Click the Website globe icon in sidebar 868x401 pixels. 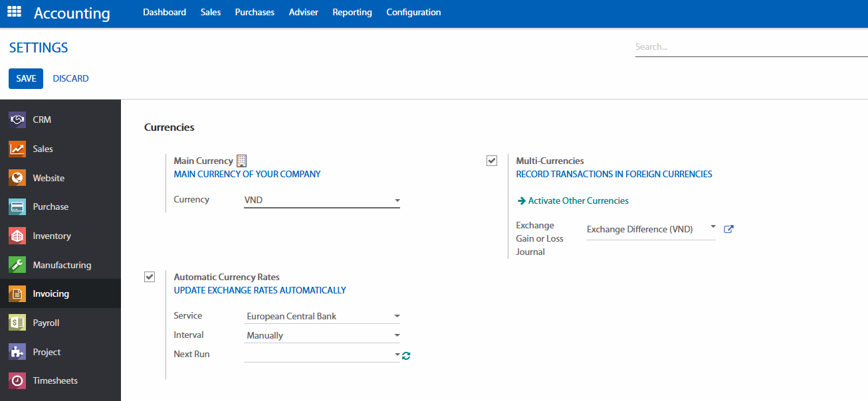[17, 178]
